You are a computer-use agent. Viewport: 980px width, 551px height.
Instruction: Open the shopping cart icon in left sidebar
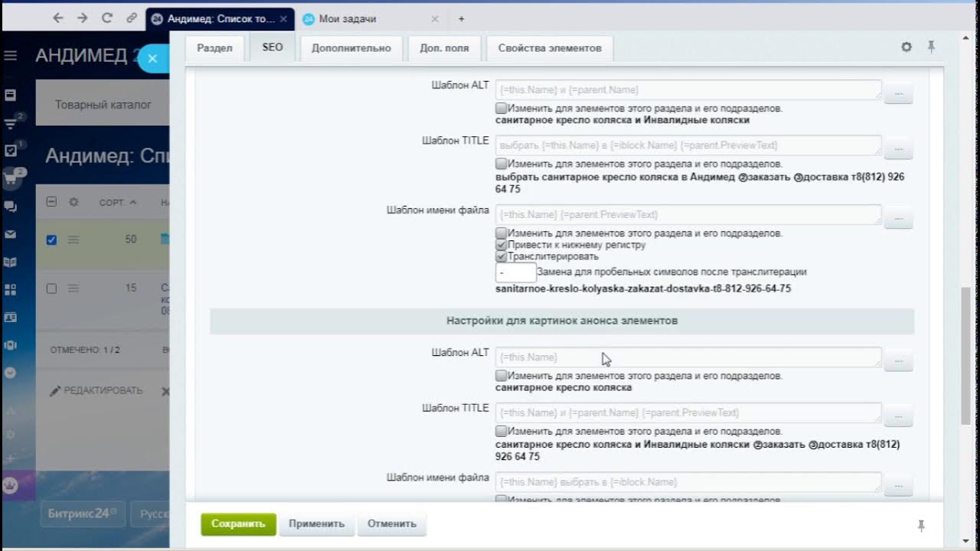tap(11, 179)
